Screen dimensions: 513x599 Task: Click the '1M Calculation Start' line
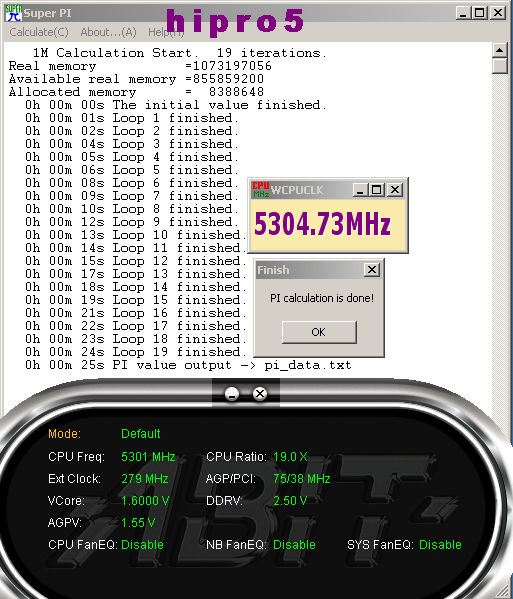(180, 53)
